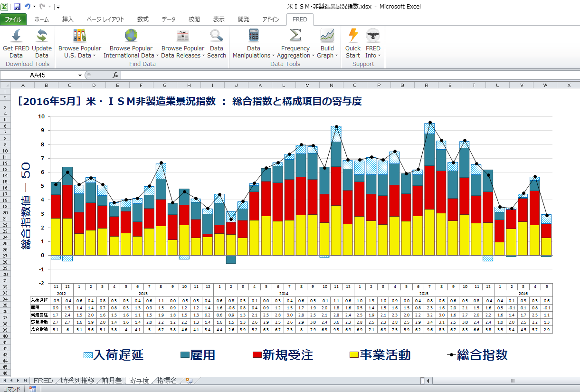Switch to the 時系列推移 sheet tab
This screenshot has width=580, height=392.
(x=77, y=381)
